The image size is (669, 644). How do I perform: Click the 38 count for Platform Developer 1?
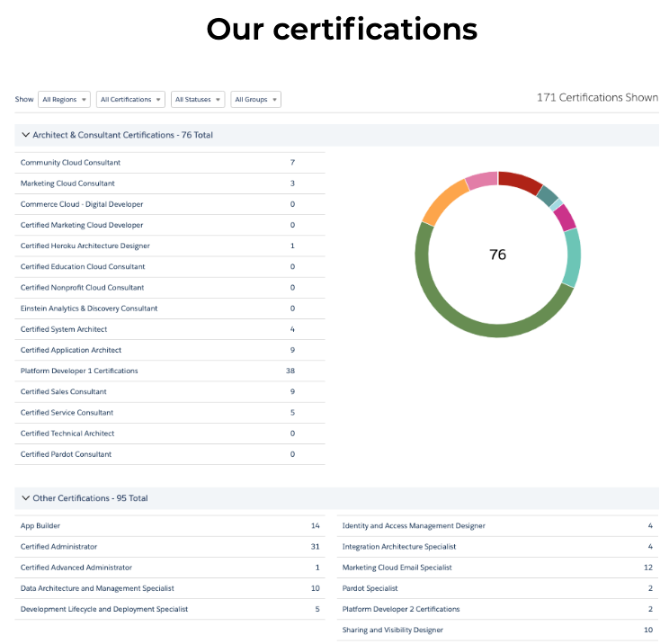point(290,371)
